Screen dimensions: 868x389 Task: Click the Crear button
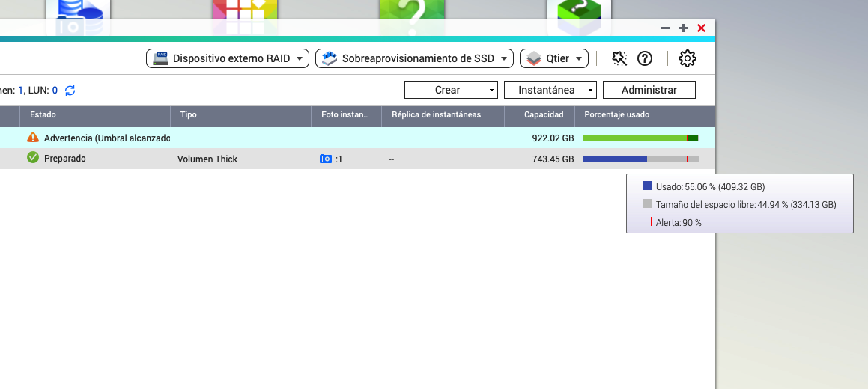coord(447,90)
